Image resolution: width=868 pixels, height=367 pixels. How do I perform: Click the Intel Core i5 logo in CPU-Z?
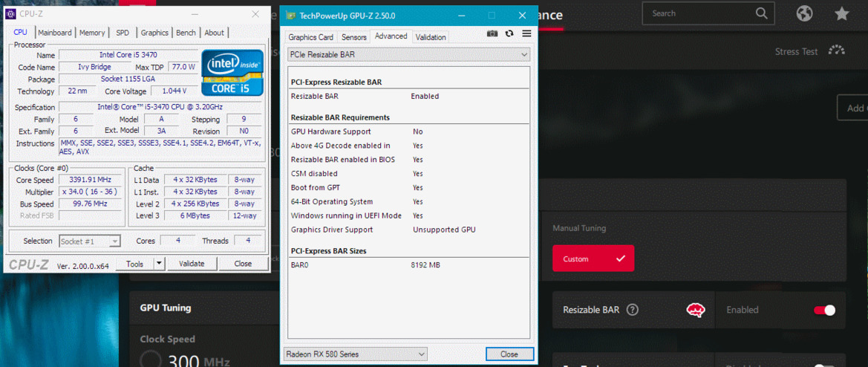[232, 73]
